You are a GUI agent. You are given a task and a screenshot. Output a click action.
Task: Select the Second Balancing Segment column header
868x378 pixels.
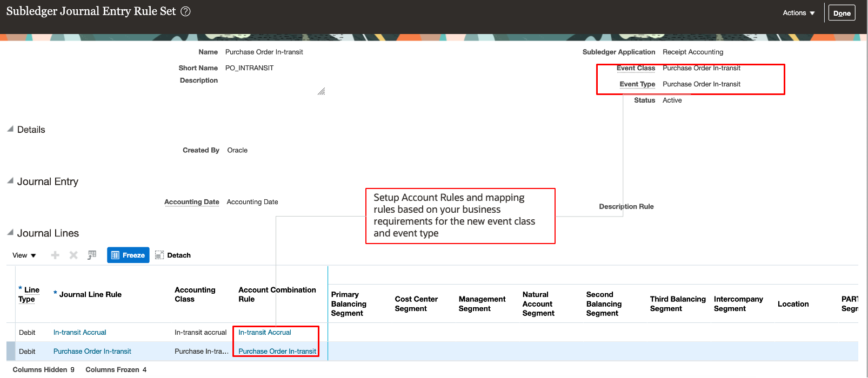[x=604, y=304]
